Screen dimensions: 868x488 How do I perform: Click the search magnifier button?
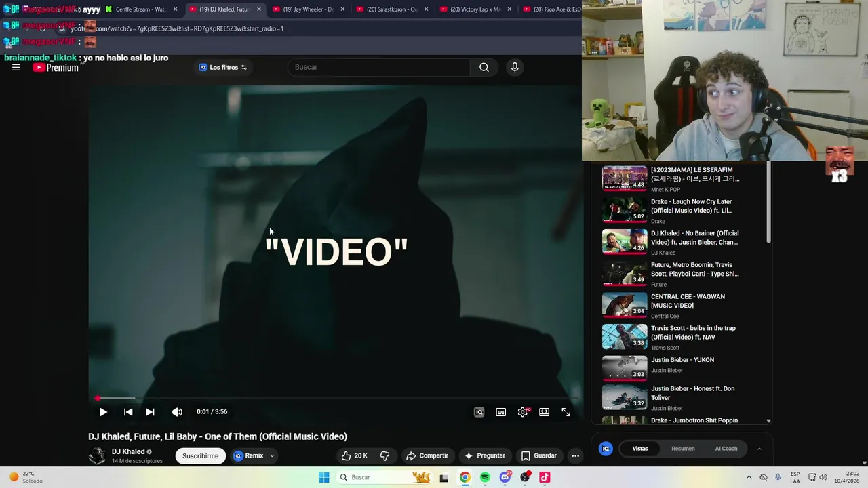click(484, 67)
